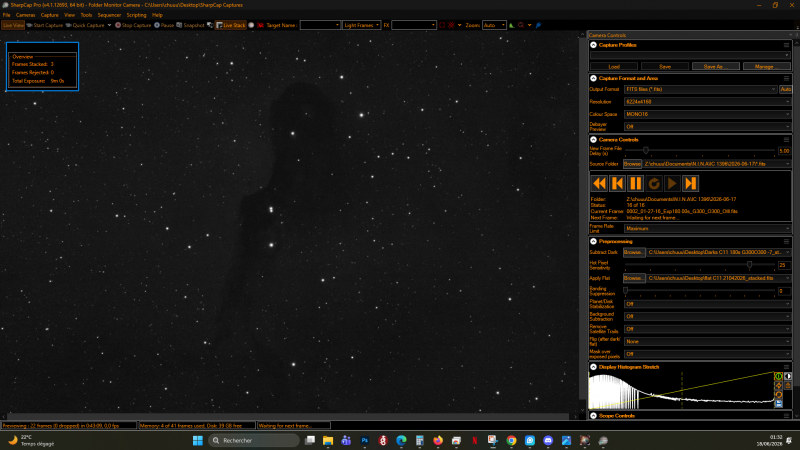This screenshot has width=800, height=450.
Task: Open the Tools menu
Action: pos(86,15)
